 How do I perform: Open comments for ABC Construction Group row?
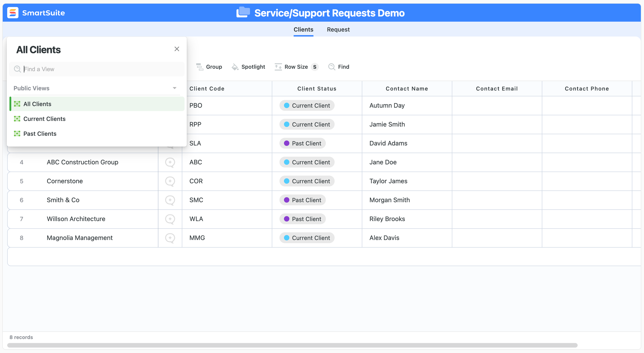[x=170, y=162]
